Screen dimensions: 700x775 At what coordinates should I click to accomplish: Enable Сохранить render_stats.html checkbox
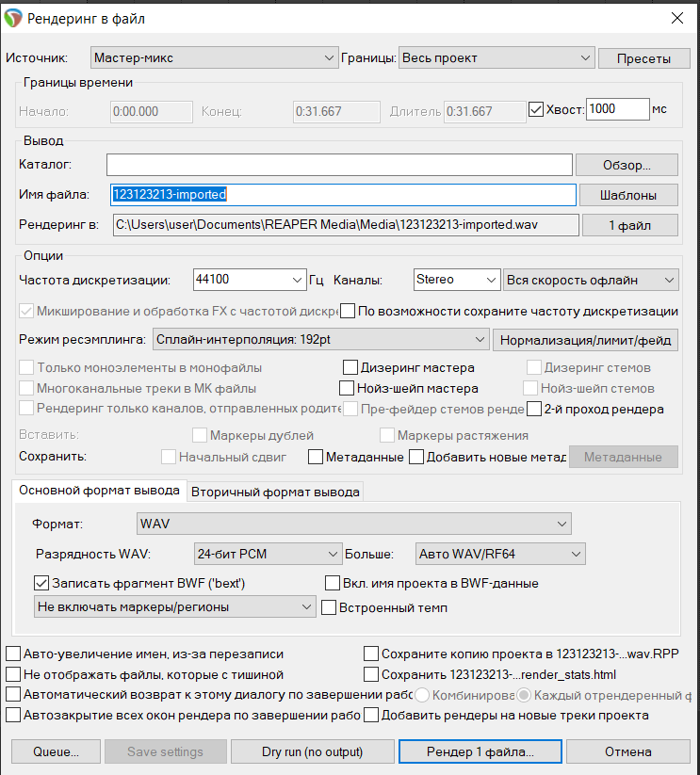point(371,674)
